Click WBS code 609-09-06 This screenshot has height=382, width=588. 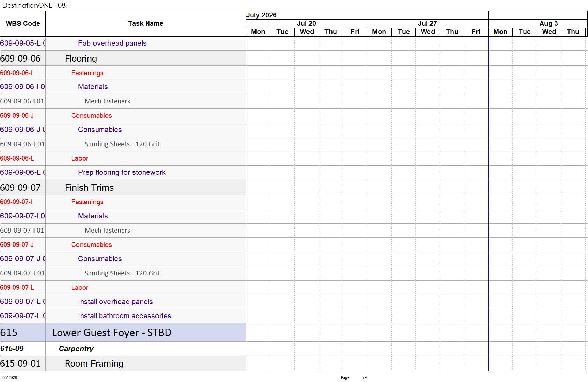click(x=21, y=59)
